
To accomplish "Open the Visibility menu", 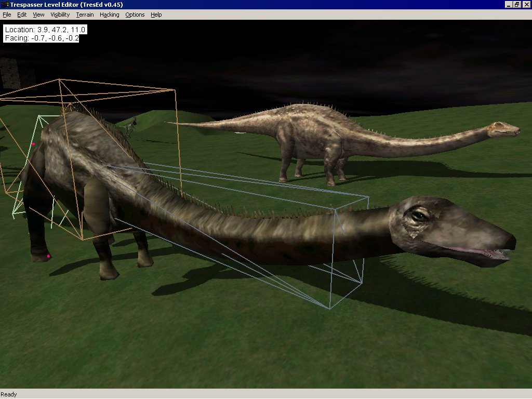I will [x=60, y=15].
